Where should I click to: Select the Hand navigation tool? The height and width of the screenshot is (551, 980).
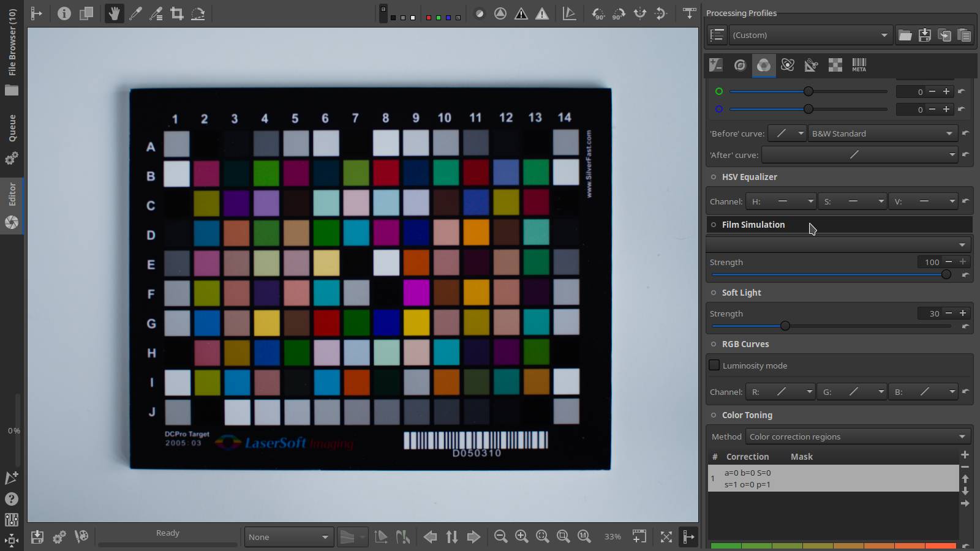[x=113, y=13]
